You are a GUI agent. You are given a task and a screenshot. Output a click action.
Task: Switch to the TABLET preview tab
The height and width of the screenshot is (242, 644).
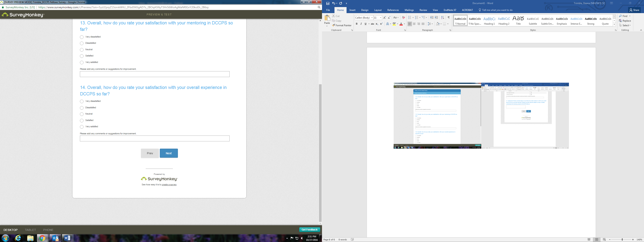[30, 230]
